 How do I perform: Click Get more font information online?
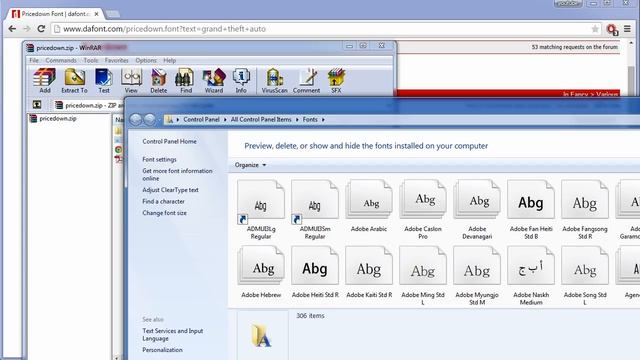pos(178,175)
